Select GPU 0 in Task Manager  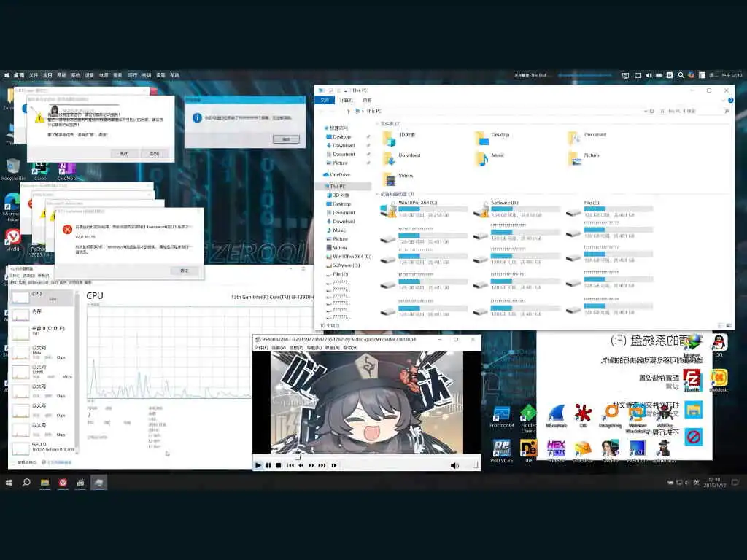[x=42, y=447]
